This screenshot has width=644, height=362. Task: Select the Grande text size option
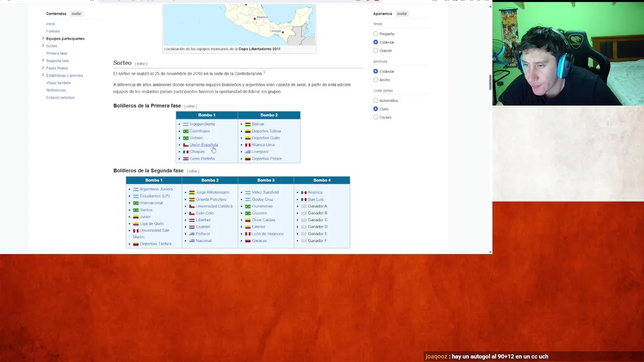(x=375, y=51)
